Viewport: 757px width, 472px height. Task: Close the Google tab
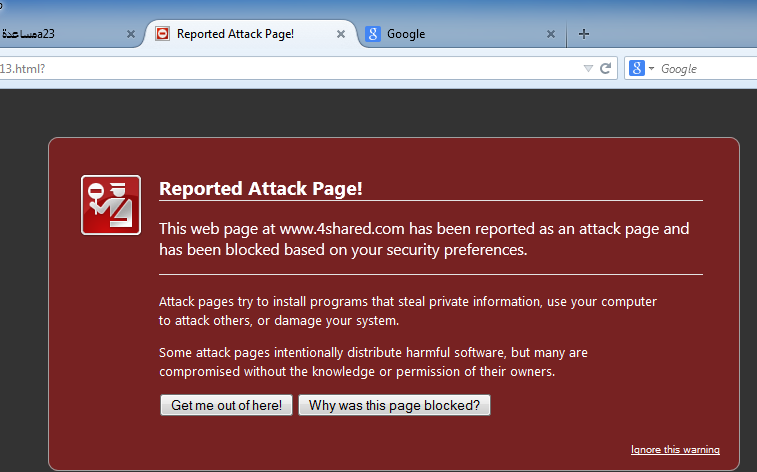coord(551,34)
